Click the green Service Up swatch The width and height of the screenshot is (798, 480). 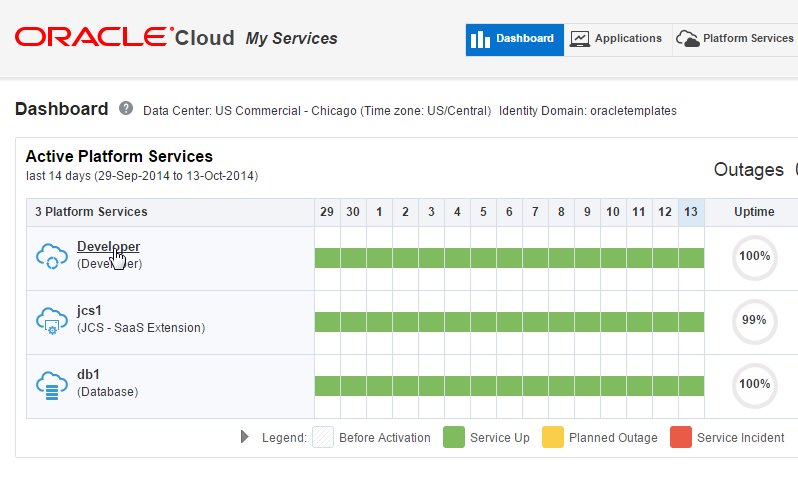tap(455, 437)
